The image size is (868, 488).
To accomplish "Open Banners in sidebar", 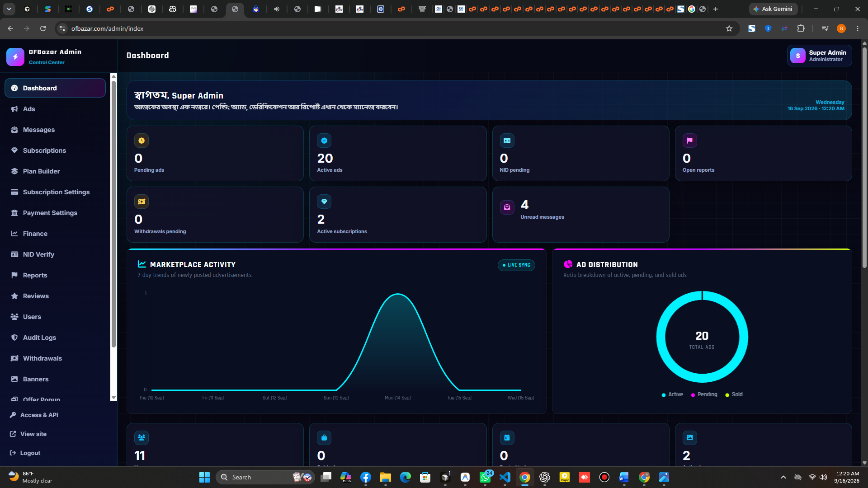I will (55, 379).
